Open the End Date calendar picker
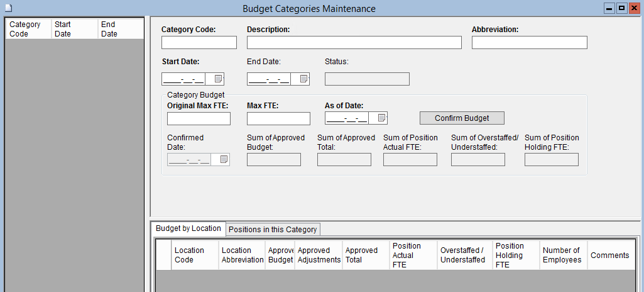This screenshot has width=644, height=292. click(x=303, y=79)
